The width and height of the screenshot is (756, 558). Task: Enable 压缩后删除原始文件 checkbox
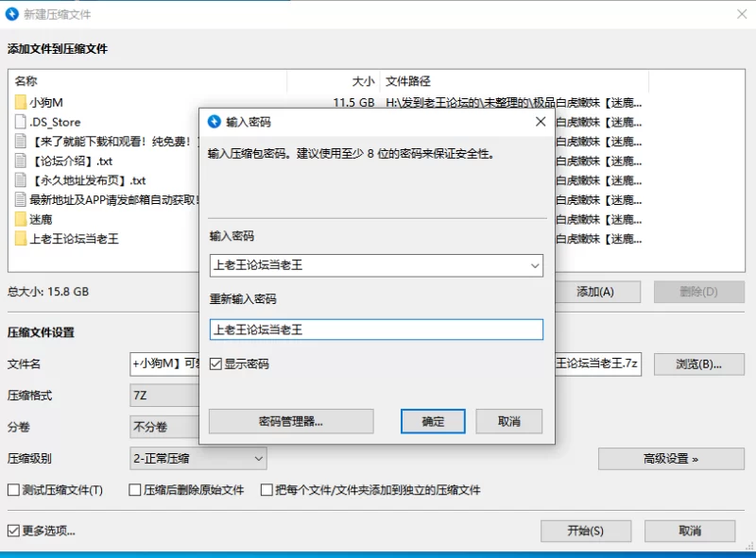tap(135, 490)
